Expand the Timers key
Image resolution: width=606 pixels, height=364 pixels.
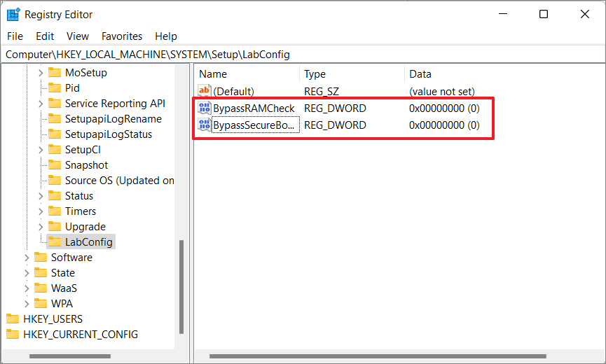coord(41,211)
